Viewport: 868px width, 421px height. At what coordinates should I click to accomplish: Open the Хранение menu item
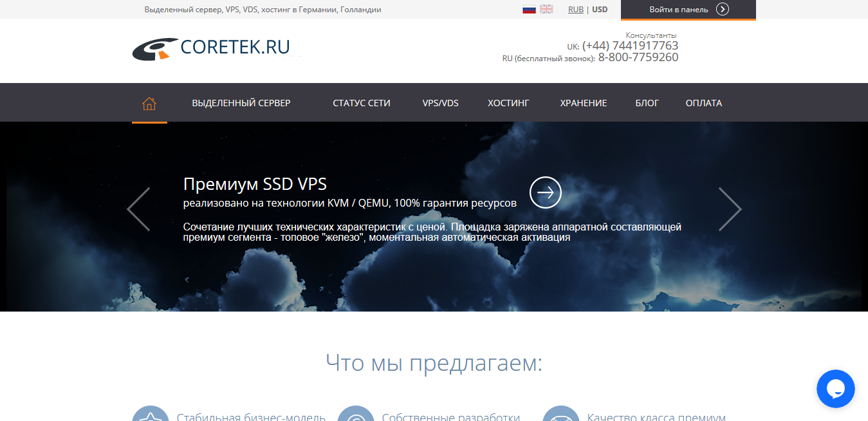(584, 103)
